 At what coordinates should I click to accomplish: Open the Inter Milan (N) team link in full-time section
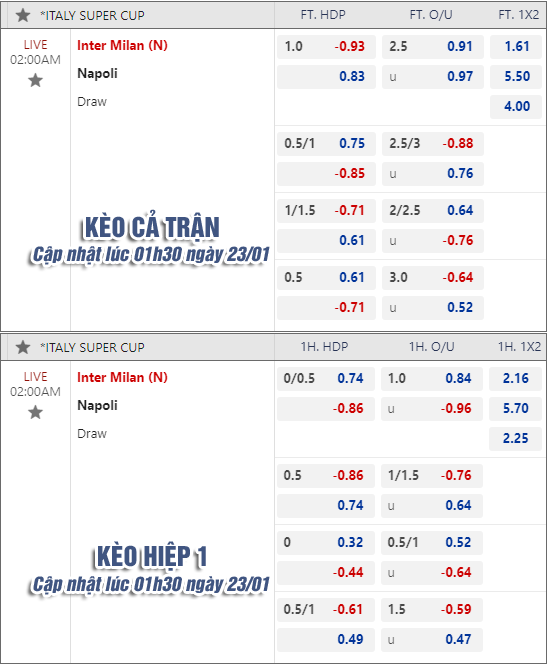click(122, 45)
